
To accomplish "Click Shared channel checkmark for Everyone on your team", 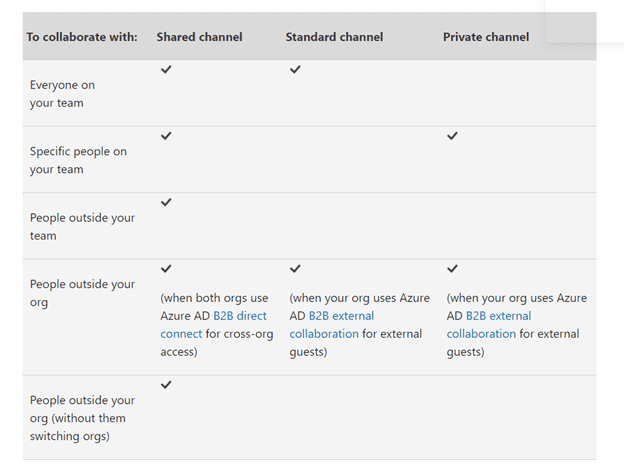I will tap(166, 69).
